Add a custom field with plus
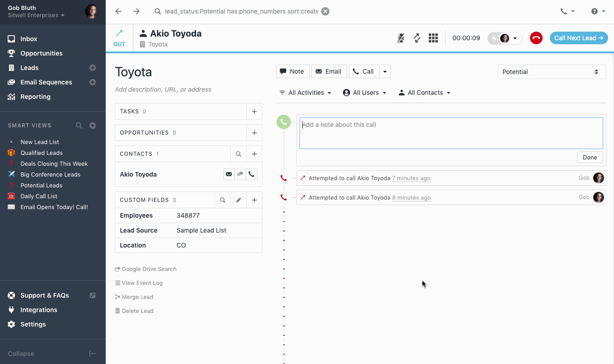This screenshot has width=614, height=364. point(254,200)
